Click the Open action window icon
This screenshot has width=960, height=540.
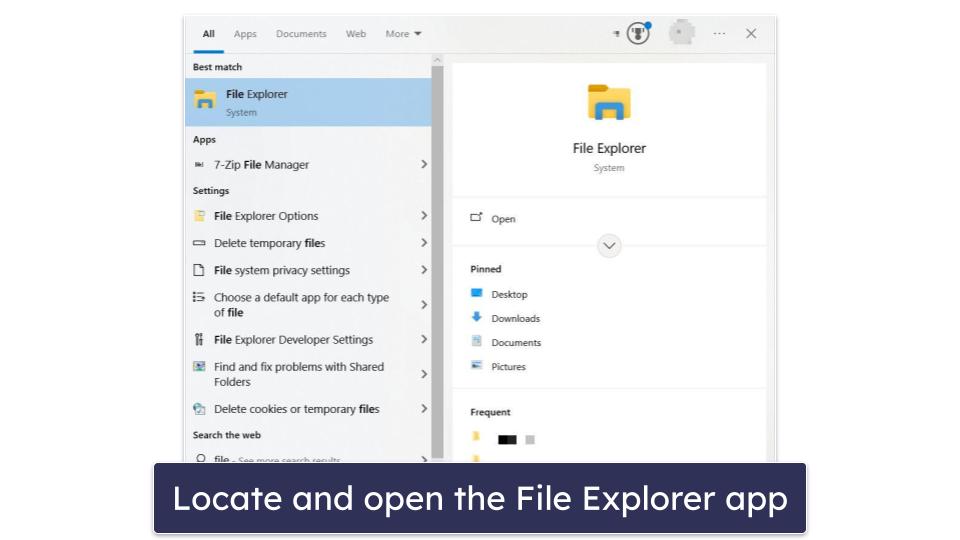click(x=476, y=217)
